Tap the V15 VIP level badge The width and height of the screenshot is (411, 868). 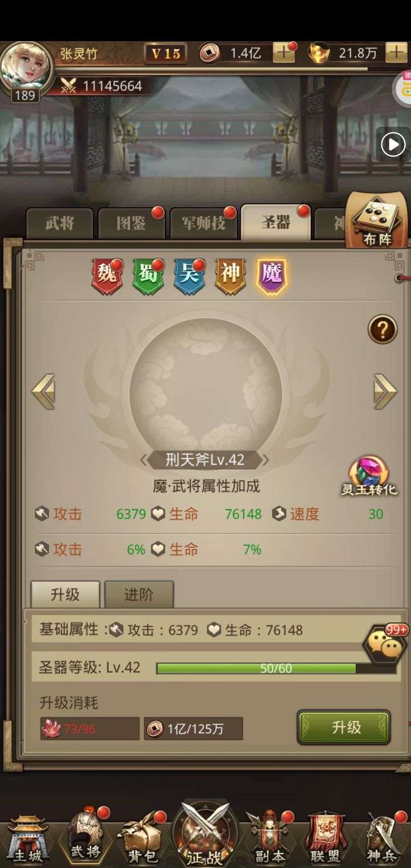coord(166,54)
